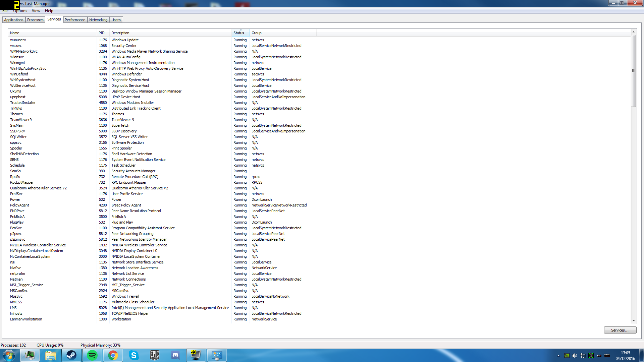The width and height of the screenshot is (644, 362).
Task: Click the monitor icon with 99 badge
Action: click(x=196, y=355)
